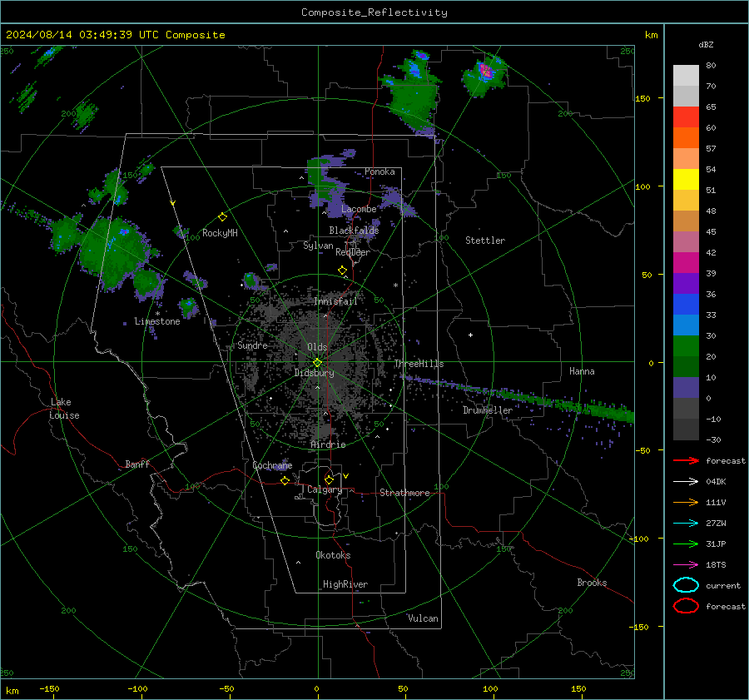Pick the magenta 18TS arrow legend icon

[686, 565]
